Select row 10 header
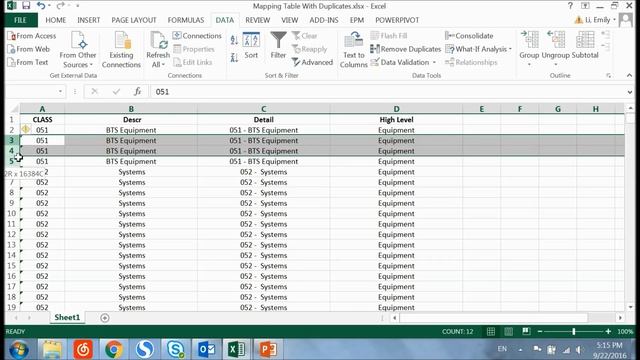This screenshot has height=360, width=640. pyautogui.click(x=11, y=213)
